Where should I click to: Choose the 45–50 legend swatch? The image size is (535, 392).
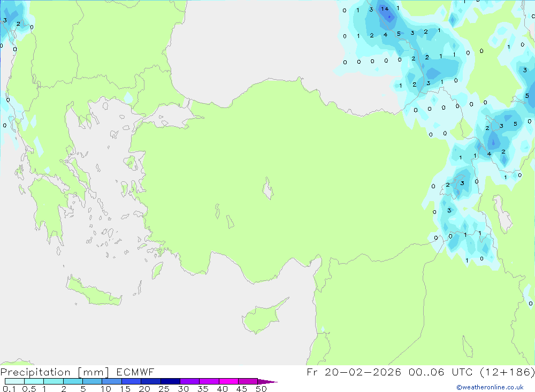(248, 381)
